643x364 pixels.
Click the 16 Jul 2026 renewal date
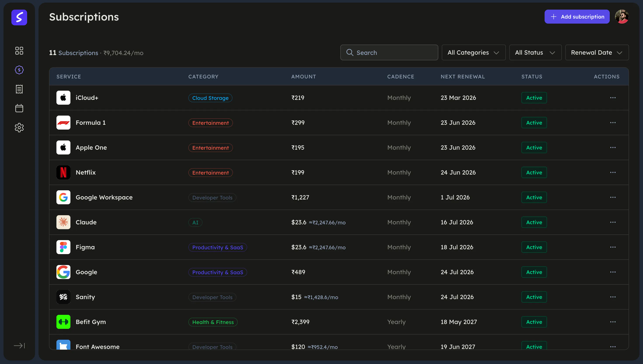[x=457, y=222]
